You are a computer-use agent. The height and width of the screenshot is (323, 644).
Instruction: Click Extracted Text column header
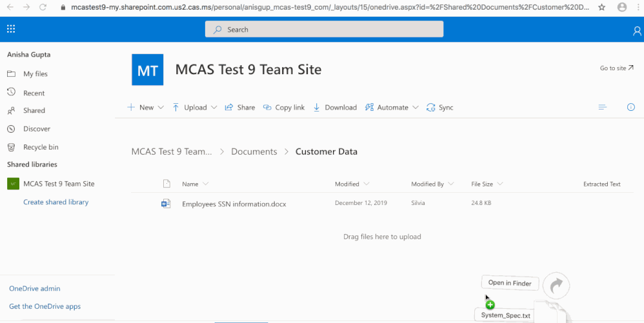coord(601,184)
